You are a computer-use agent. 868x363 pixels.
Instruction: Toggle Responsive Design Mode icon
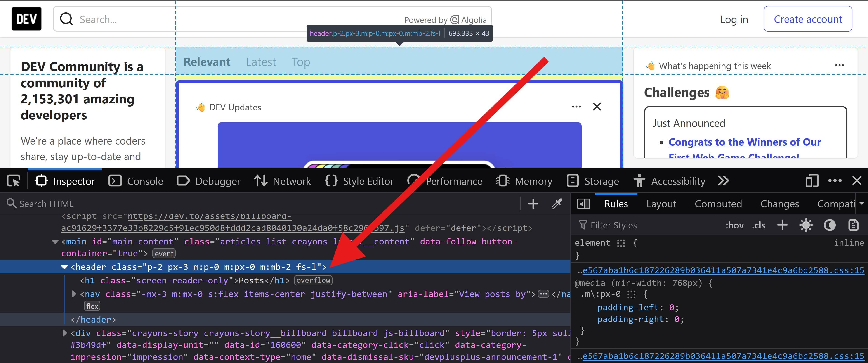point(812,181)
